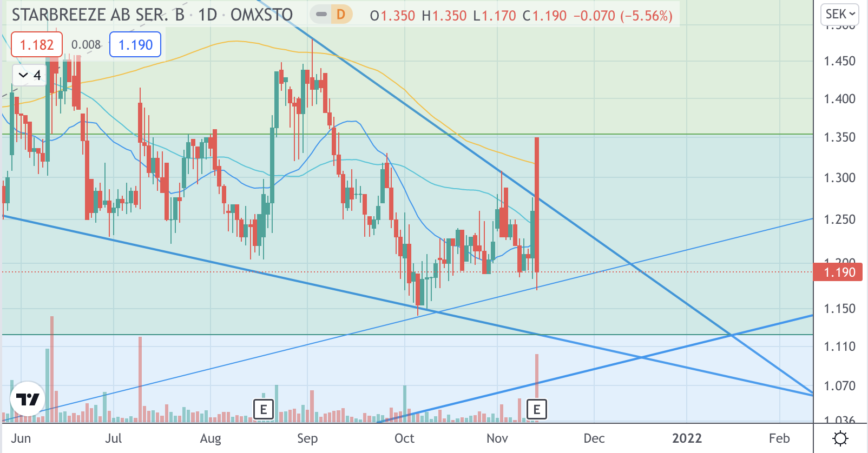868x453 pixels.
Task: Click the 1.250 price axis label
Action: coord(839,219)
